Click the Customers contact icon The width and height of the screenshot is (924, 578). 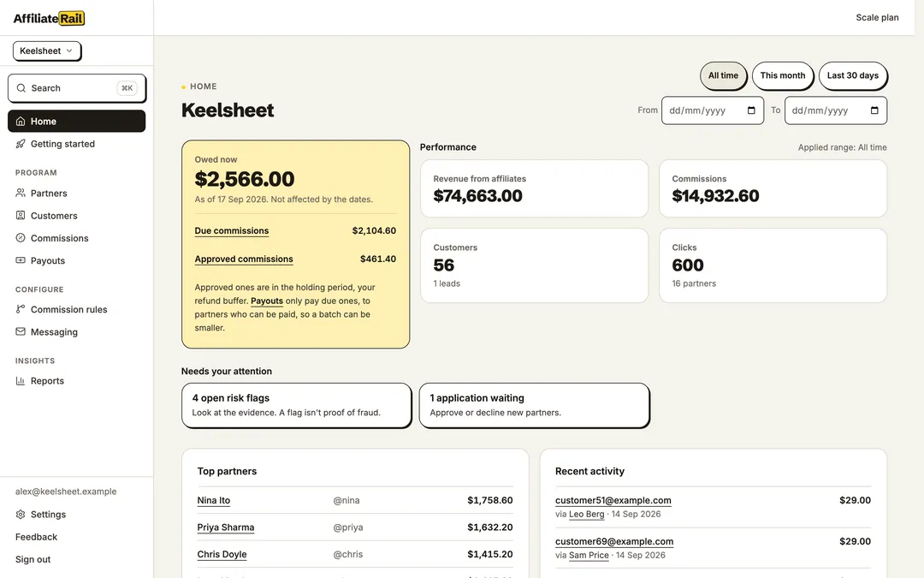[x=21, y=215]
